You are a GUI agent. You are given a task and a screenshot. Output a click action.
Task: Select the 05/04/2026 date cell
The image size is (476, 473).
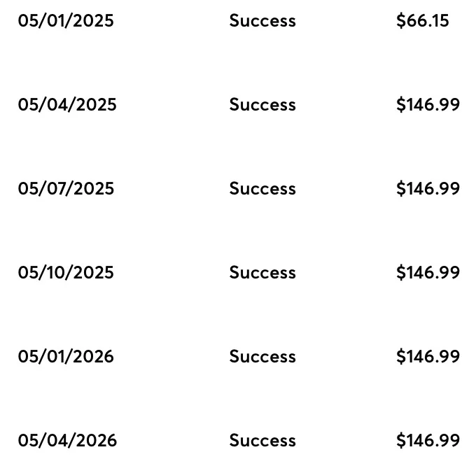click(67, 441)
